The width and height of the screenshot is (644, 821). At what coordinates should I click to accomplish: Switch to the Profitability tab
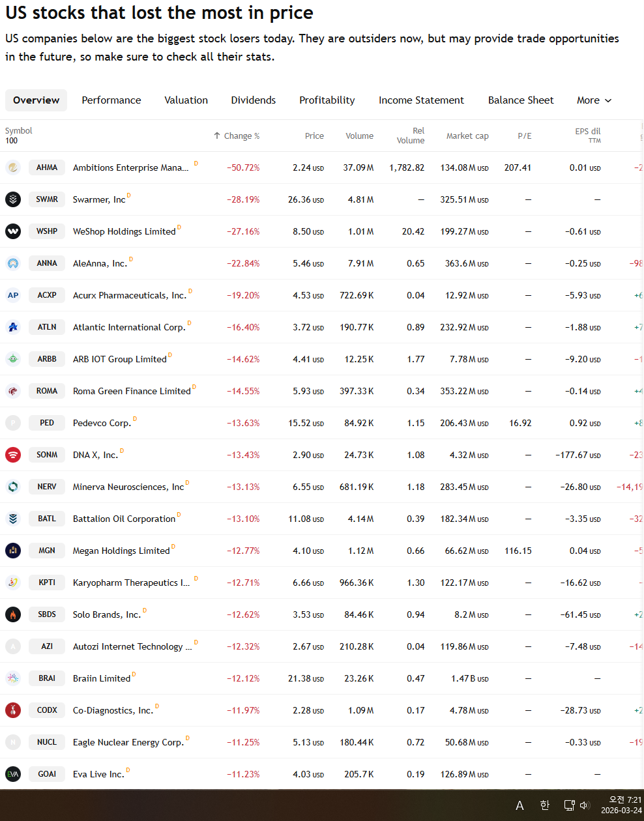coord(327,100)
